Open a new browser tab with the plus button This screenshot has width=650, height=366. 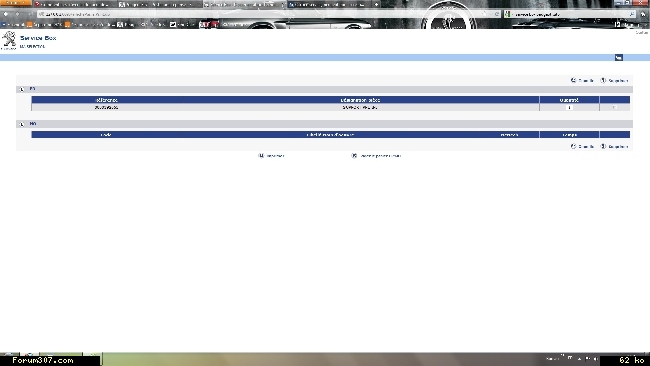376,5
